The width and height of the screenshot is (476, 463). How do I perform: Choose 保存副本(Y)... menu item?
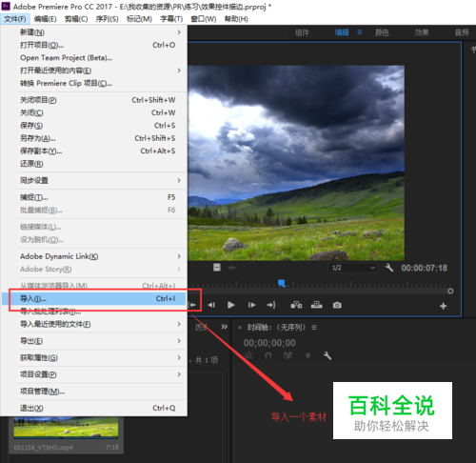click(94, 151)
